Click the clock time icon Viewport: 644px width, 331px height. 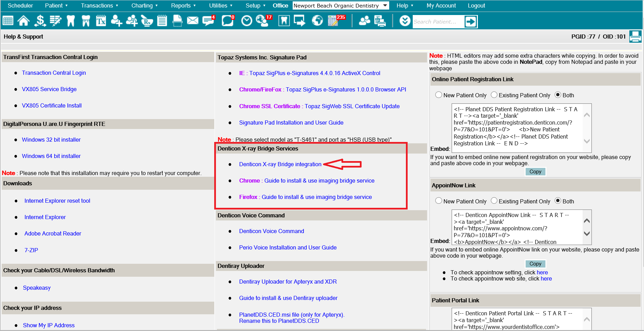click(x=247, y=21)
